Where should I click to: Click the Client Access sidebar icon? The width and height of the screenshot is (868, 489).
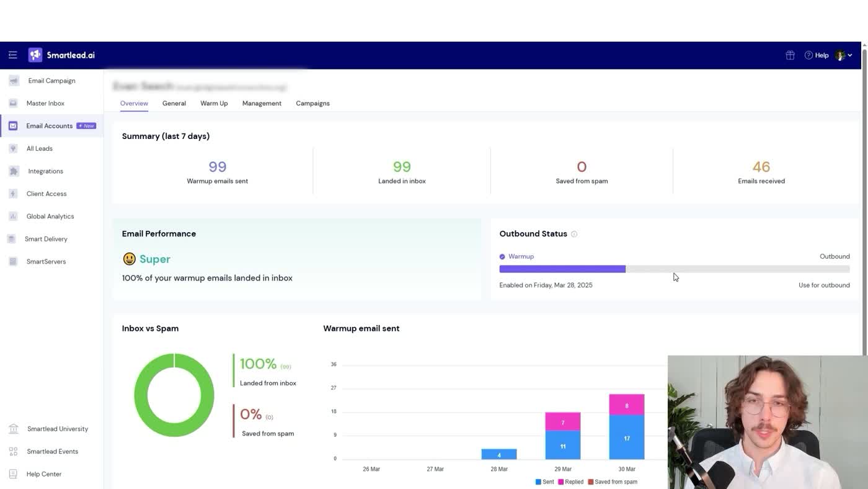point(13,194)
